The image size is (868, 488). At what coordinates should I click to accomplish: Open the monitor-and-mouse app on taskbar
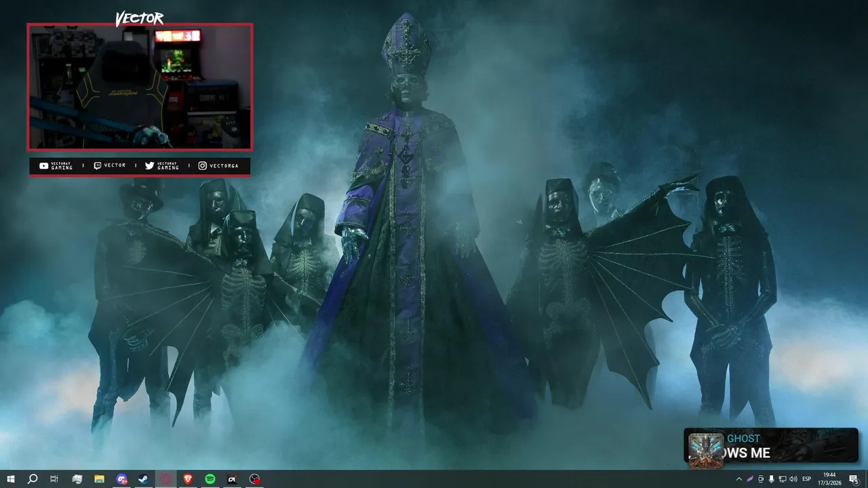coord(77,479)
